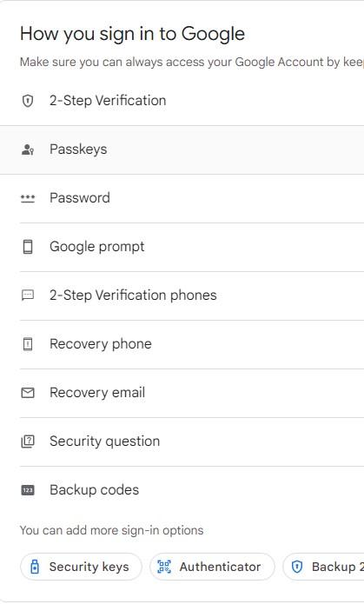Click the Backup codes 123 icon
The height and width of the screenshot is (604, 364).
tap(28, 490)
